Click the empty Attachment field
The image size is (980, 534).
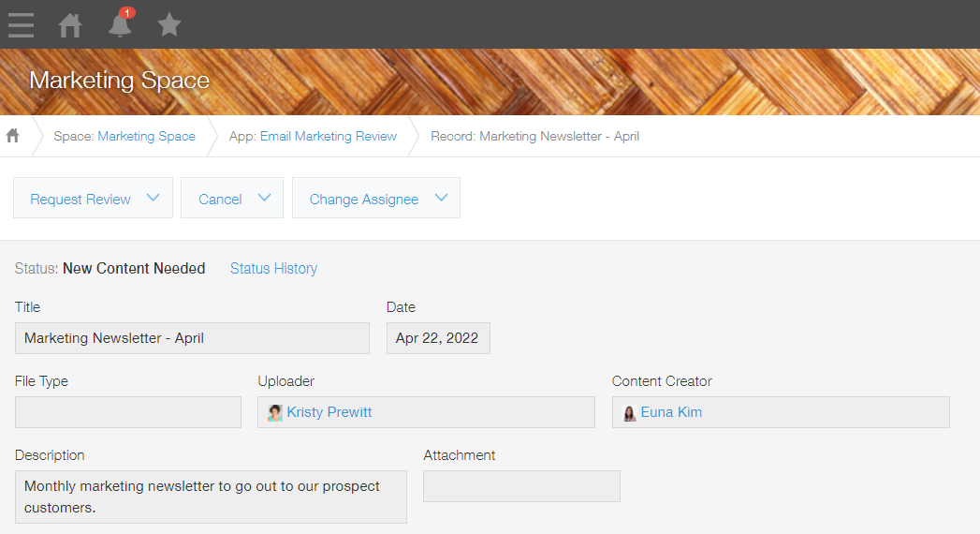pyautogui.click(x=521, y=486)
